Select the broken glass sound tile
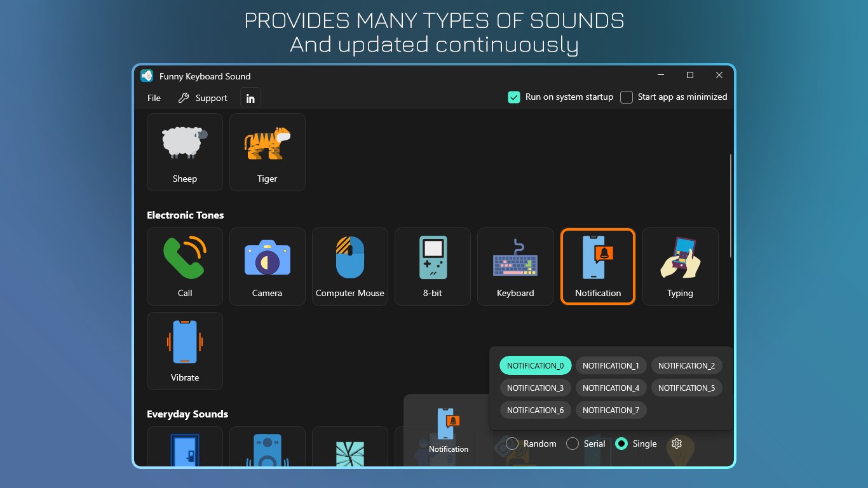 tap(350, 447)
